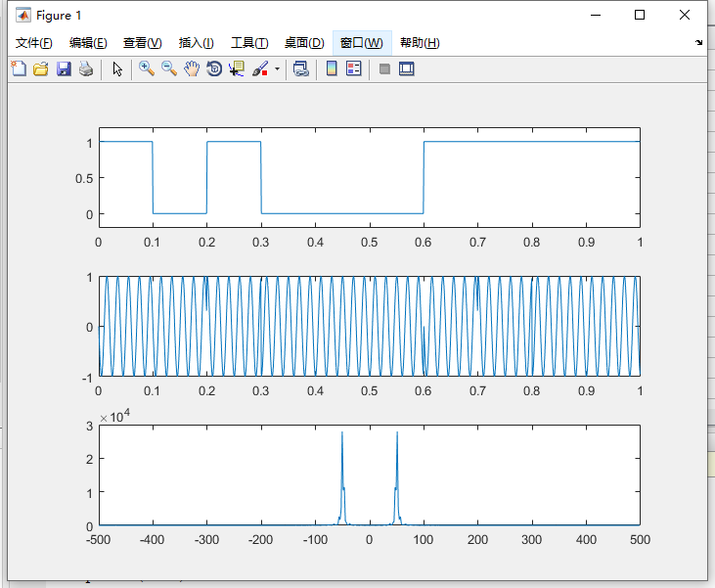Create a new figure with toolbar icon

(19, 68)
